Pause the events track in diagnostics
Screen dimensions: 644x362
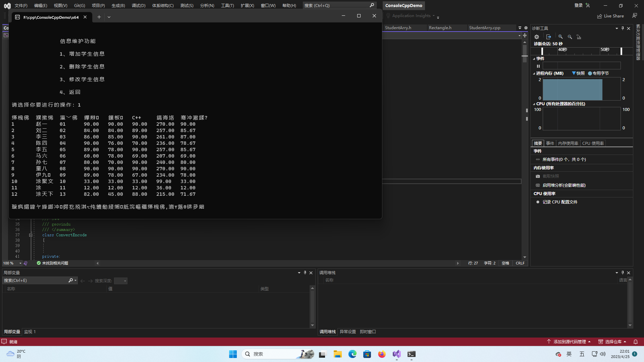point(538,66)
